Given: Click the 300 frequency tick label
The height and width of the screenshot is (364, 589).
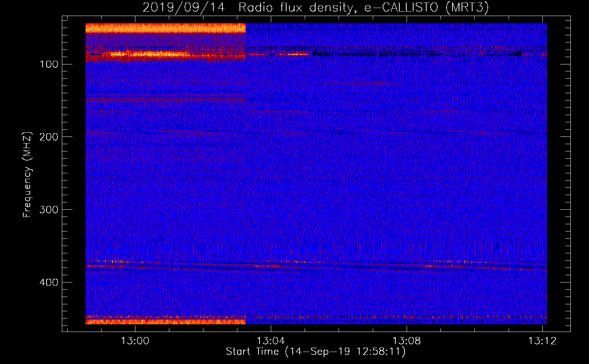Looking at the screenshot, I should pyautogui.click(x=49, y=210).
